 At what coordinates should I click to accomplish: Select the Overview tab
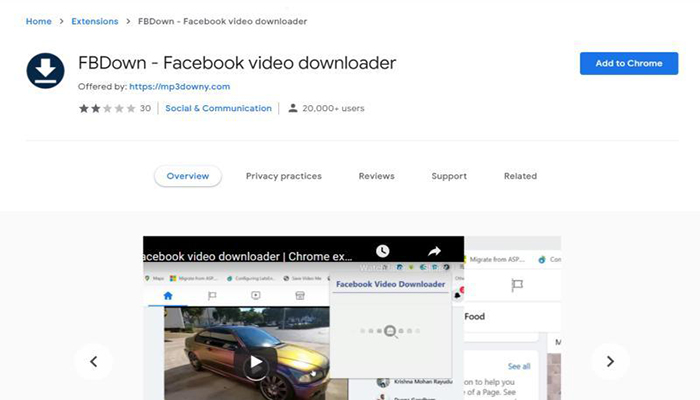188,176
